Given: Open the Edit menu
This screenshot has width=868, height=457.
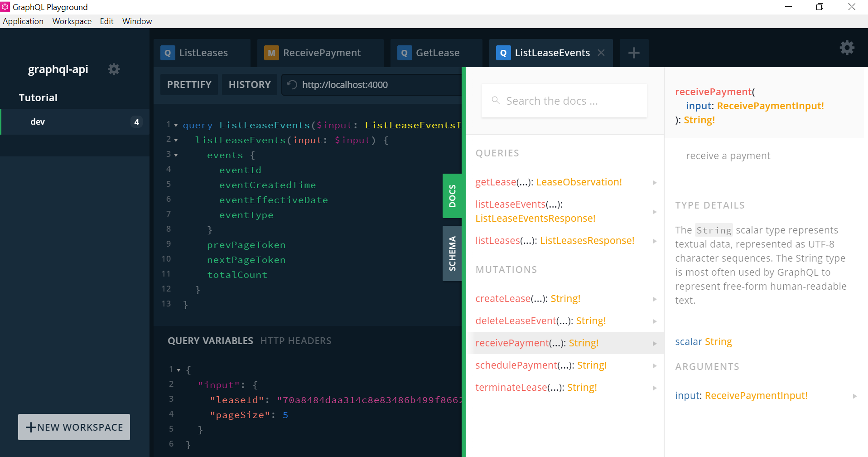Looking at the screenshot, I should pos(107,21).
